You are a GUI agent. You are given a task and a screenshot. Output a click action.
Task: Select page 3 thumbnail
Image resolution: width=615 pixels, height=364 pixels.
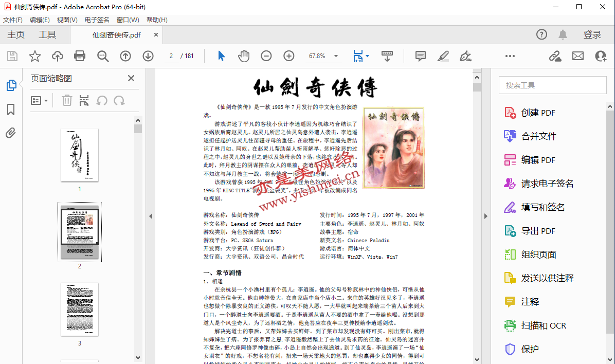(x=80, y=309)
